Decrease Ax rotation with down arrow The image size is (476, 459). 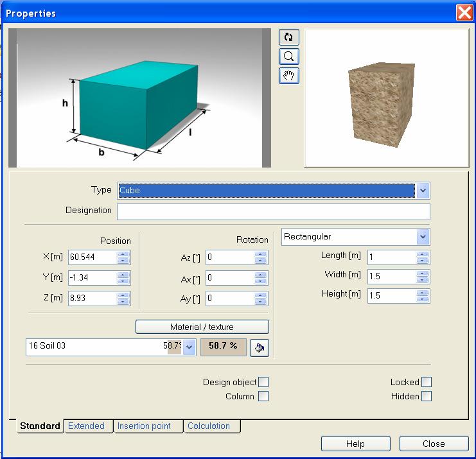coord(260,281)
